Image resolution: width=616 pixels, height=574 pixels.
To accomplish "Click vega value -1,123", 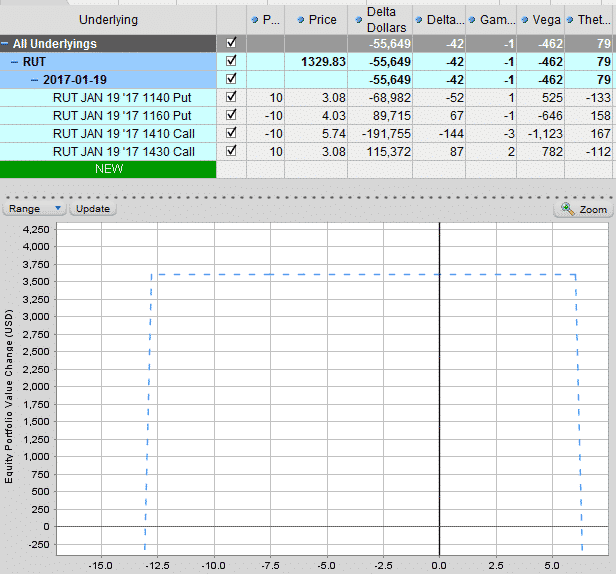I will coord(545,134).
